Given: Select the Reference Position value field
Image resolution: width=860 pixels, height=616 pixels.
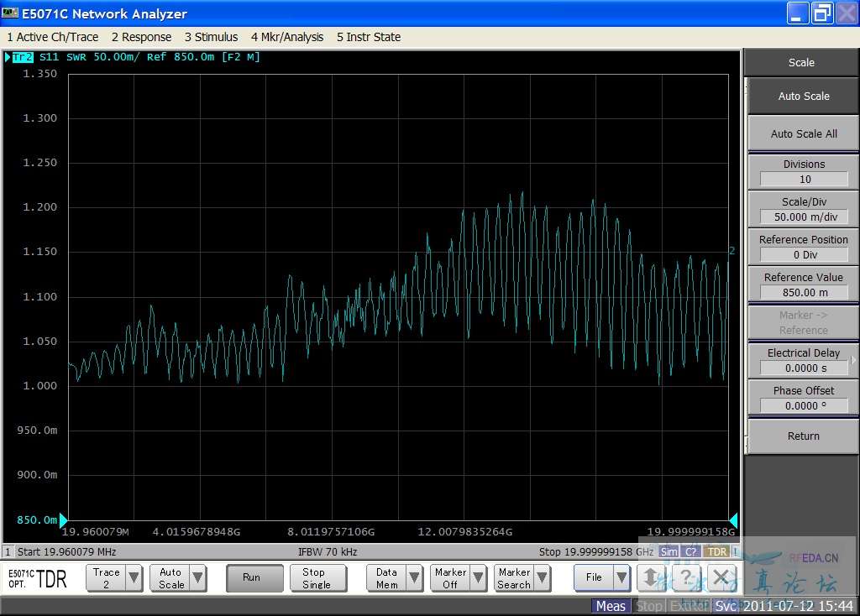Looking at the screenshot, I should (x=804, y=255).
